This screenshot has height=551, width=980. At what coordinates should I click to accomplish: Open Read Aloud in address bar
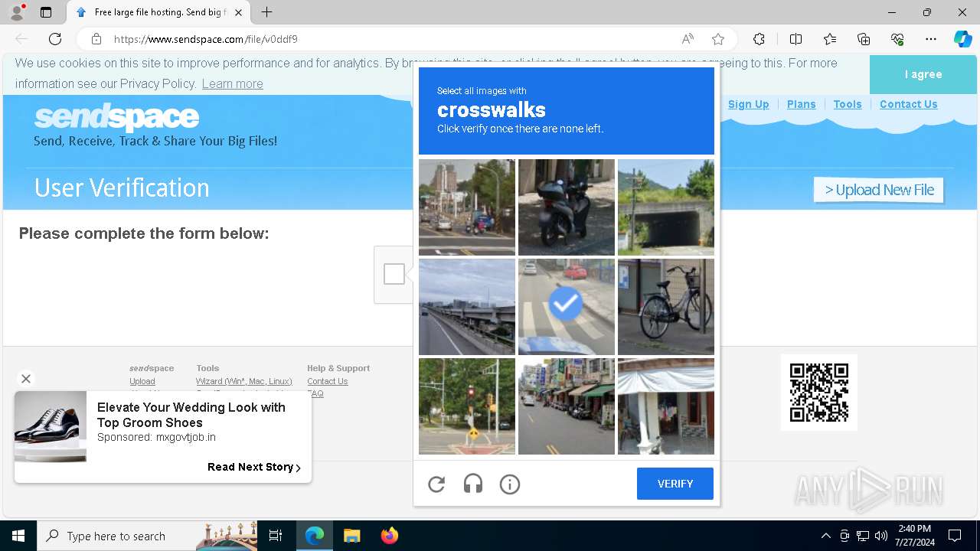pyautogui.click(x=688, y=39)
